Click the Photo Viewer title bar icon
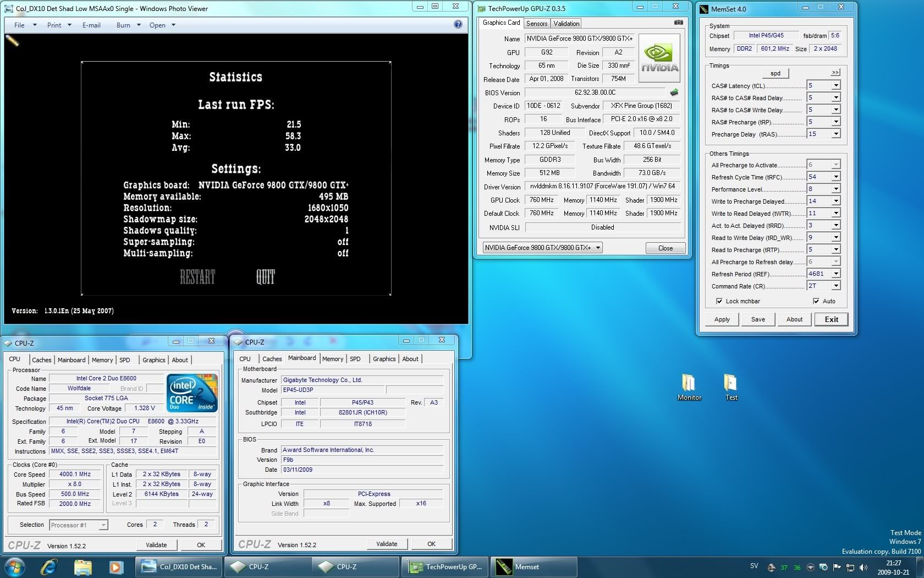 [x=9, y=8]
